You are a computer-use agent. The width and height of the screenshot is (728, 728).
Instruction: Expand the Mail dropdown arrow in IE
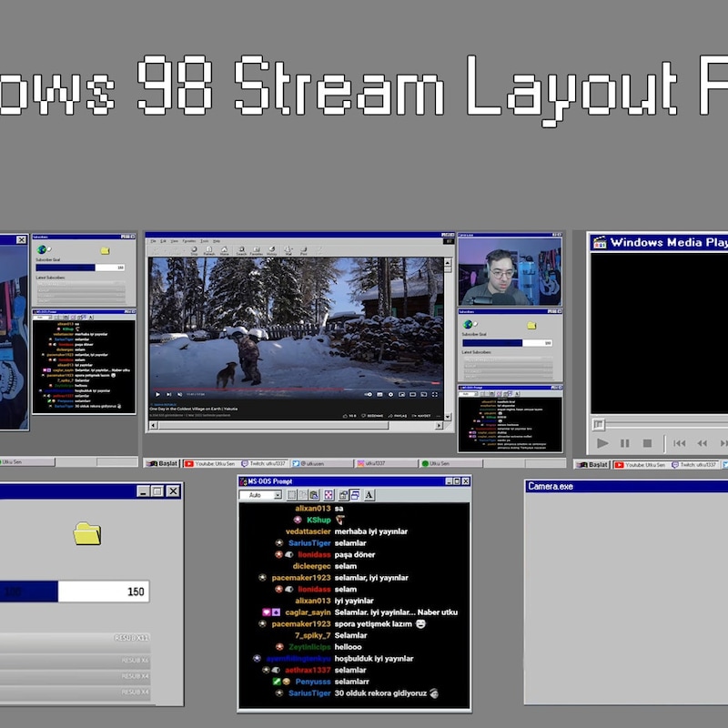(294, 249)
